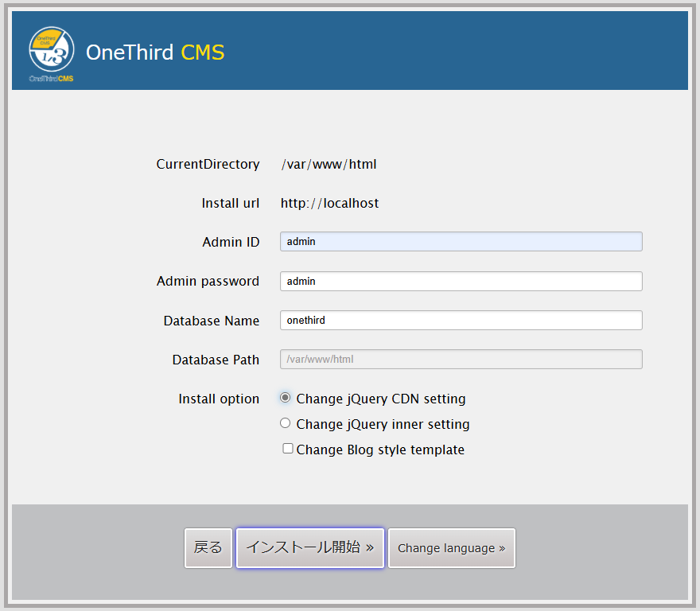Click the OneThird CMS logo icon
Screen dimensions: 700x611
(52, 51)
